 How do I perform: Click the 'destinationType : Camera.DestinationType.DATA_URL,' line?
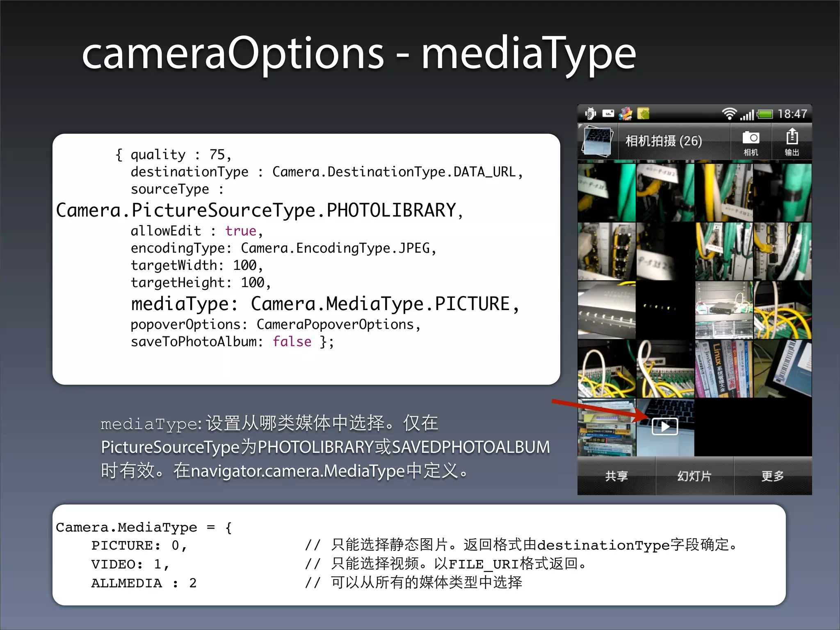coord(327,172)
